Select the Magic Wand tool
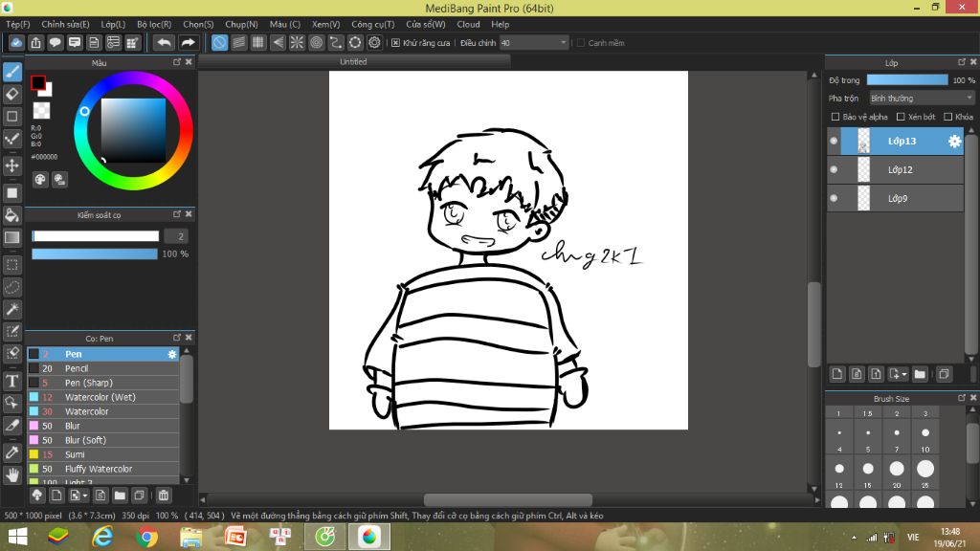980x551 pixels. pyautogui.click(x=11, y=309)
